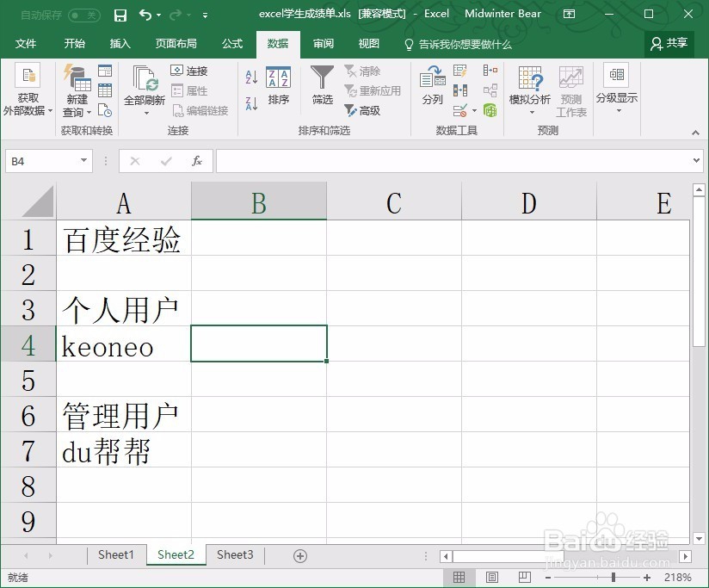Collapse the ribbon with the chevron
This screenshot has width=709, height=588.
point(695,133)
